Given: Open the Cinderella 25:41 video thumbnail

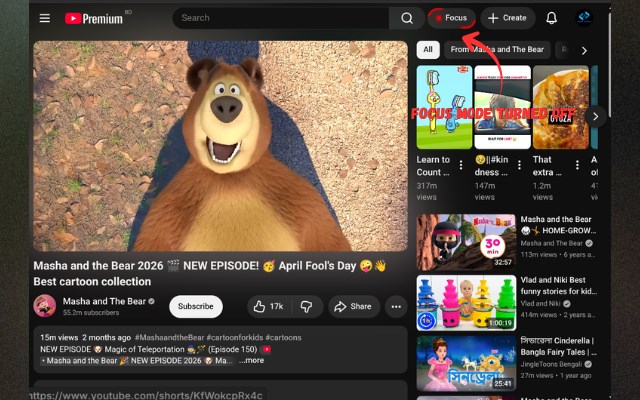Looking at the screenshot, I should [x=466, y=363].
